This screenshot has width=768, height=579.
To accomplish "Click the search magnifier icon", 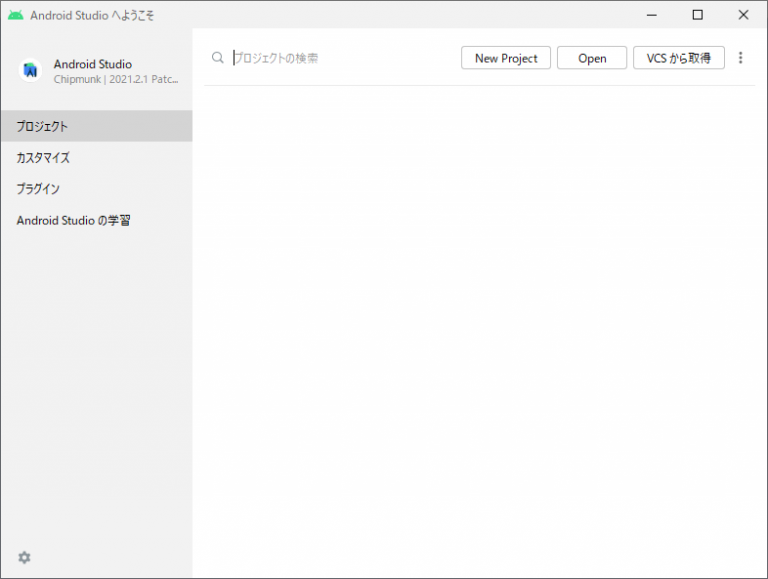I will click(217, 58).
